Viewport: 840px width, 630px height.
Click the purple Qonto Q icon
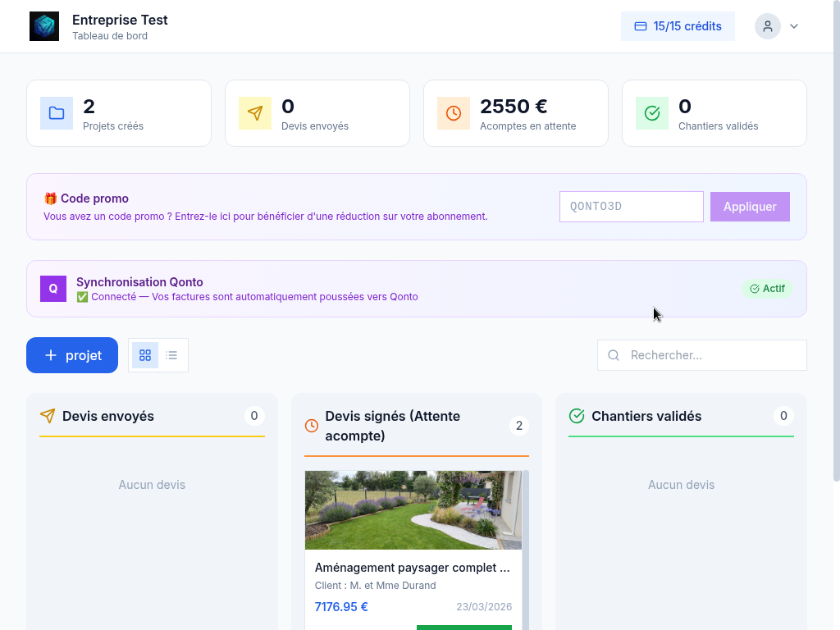pos(53,289)
